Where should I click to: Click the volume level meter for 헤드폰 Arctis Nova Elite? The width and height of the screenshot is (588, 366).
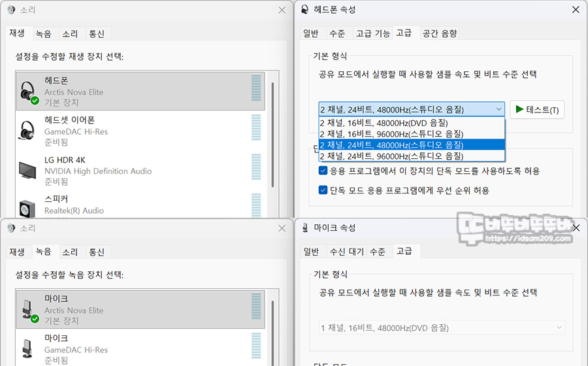coord(256,88)
